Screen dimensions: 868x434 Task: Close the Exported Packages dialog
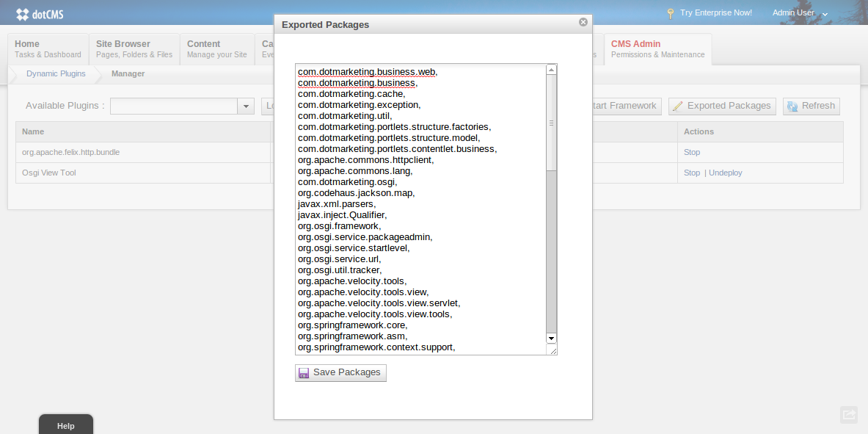point(583,22)
